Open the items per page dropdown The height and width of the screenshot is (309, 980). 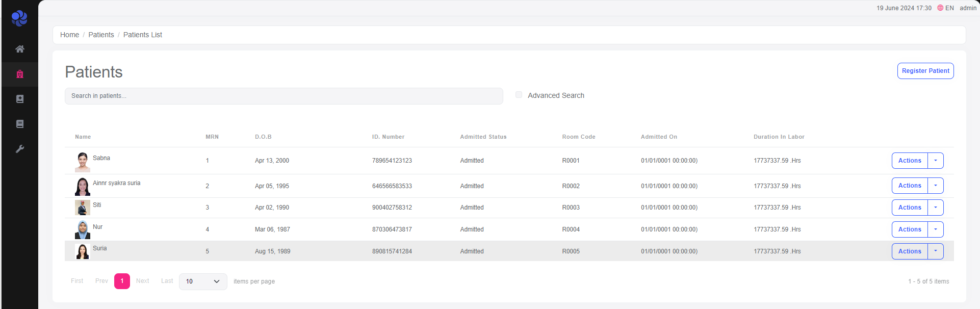203,281
